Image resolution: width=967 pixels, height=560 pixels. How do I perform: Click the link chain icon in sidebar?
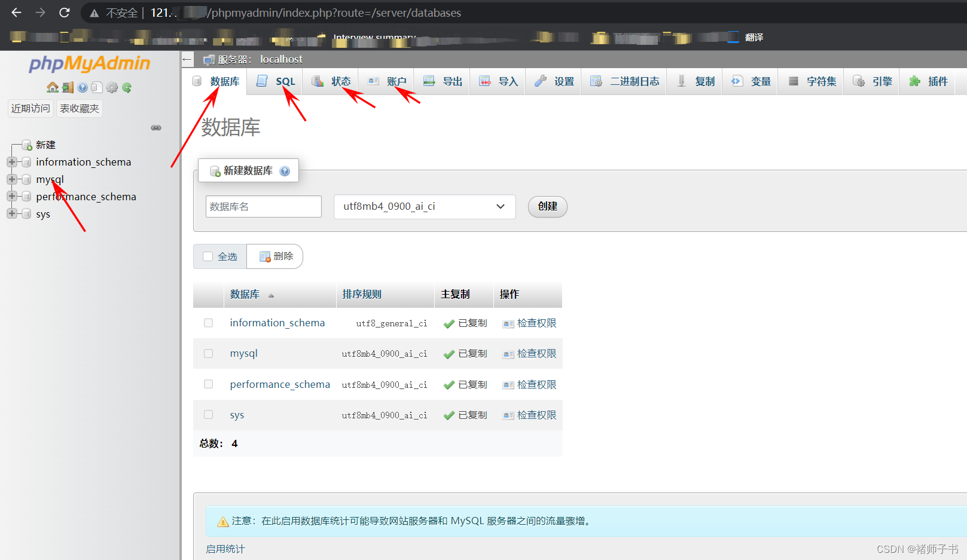(x=156, y=128)
